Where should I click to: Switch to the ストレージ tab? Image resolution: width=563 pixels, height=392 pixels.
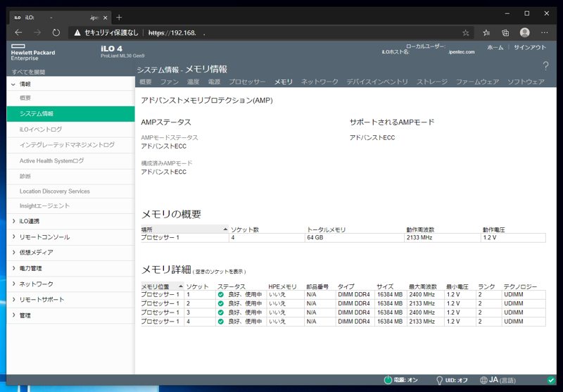click(432, 82)
